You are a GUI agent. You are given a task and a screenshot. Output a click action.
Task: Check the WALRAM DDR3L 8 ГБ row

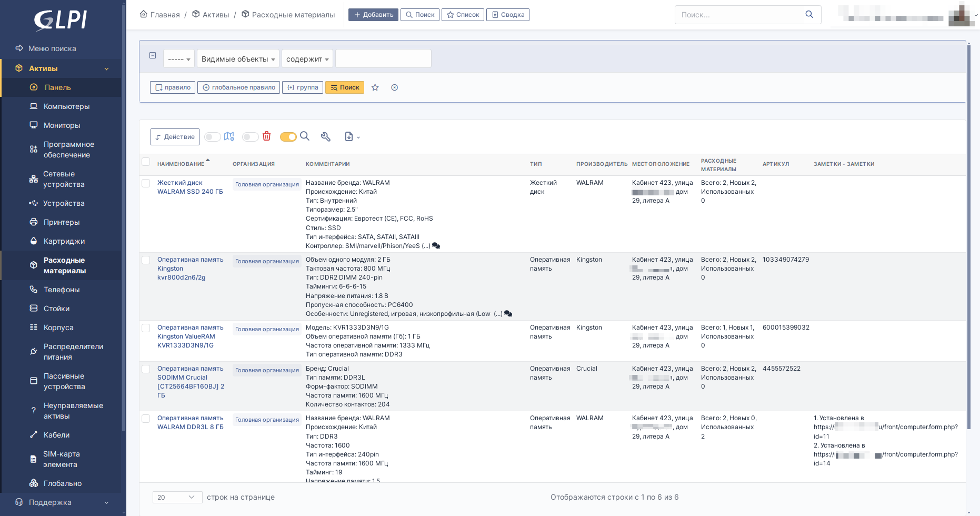pyautogui.click(x=146, y=419)
